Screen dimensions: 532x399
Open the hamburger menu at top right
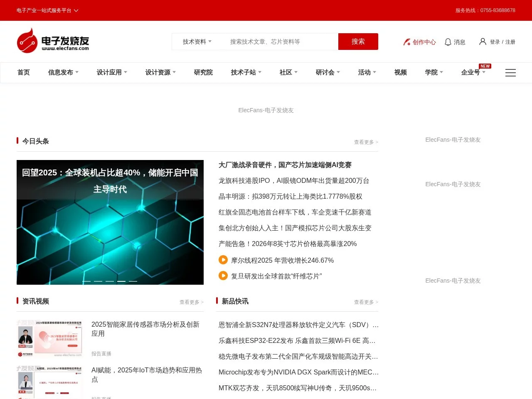(510, 73)
